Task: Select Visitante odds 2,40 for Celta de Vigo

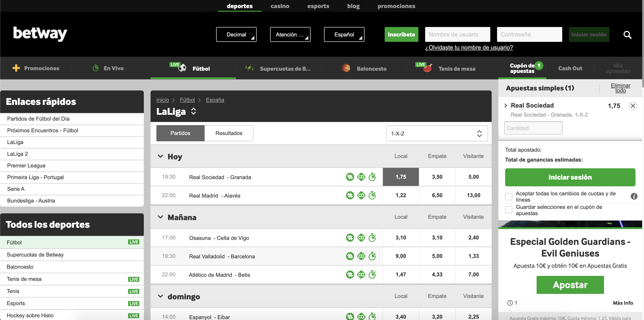Action: pos(473,238)
